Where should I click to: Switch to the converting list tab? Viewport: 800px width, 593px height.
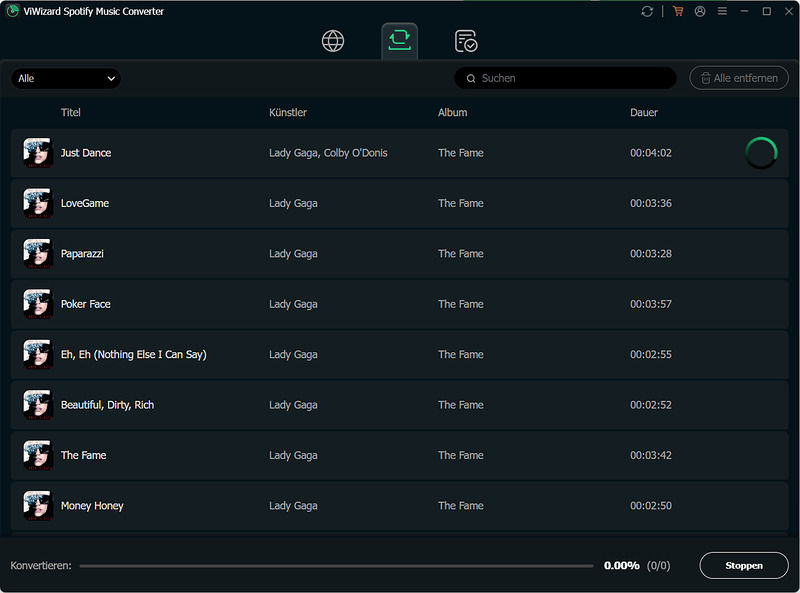399,41
